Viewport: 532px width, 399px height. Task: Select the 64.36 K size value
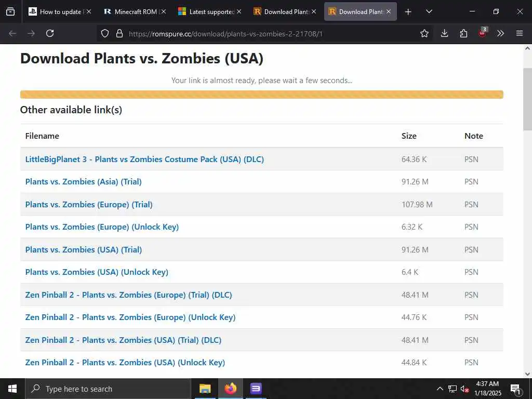(x=414, y=159)
